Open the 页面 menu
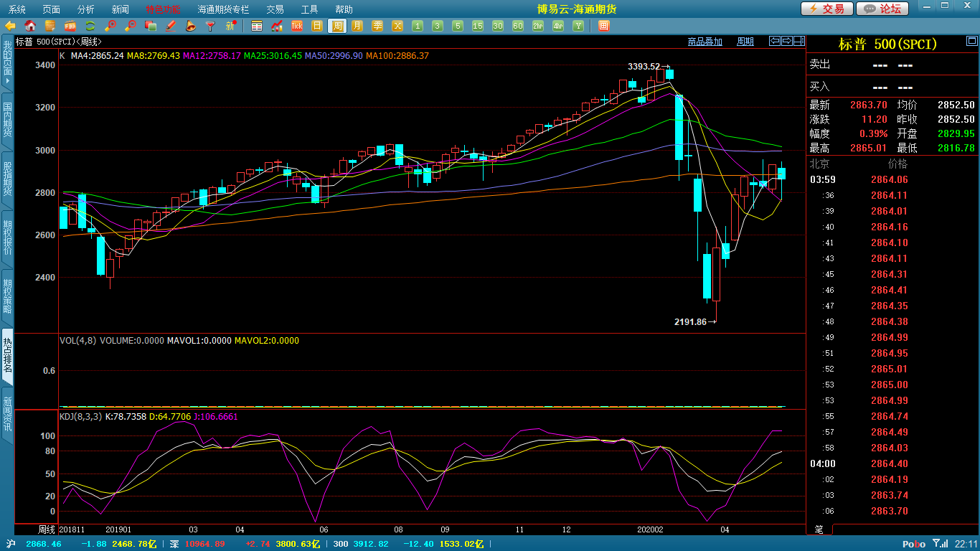The width and height of the screenshot is (980, 551). (51, 9)
